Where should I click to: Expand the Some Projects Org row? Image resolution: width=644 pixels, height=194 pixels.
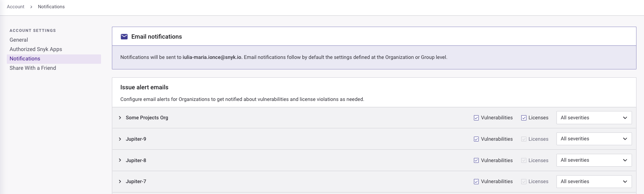[120, 118]
